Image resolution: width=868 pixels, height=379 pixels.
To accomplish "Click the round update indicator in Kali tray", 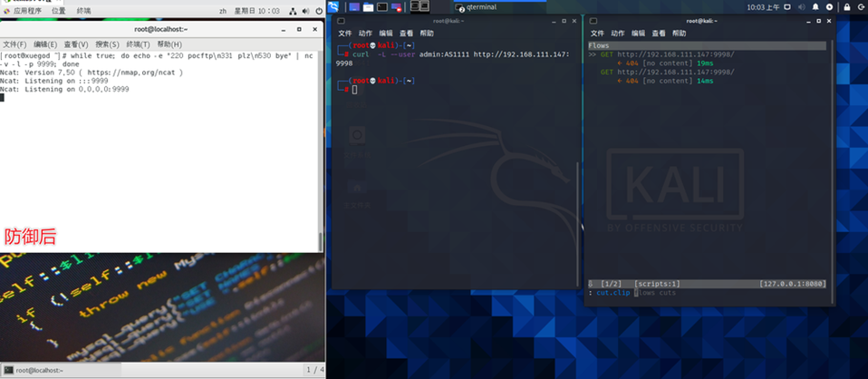I will pos(829,7).
